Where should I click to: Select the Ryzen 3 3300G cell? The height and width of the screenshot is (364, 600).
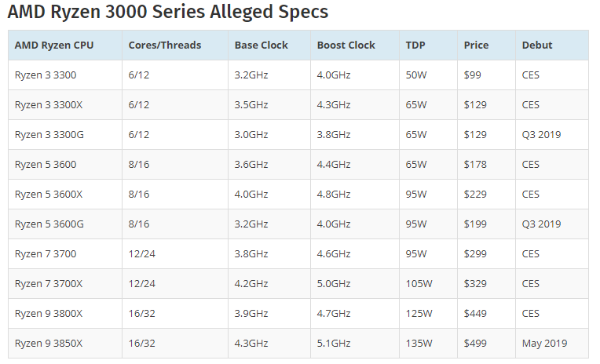tap(65, 135)
